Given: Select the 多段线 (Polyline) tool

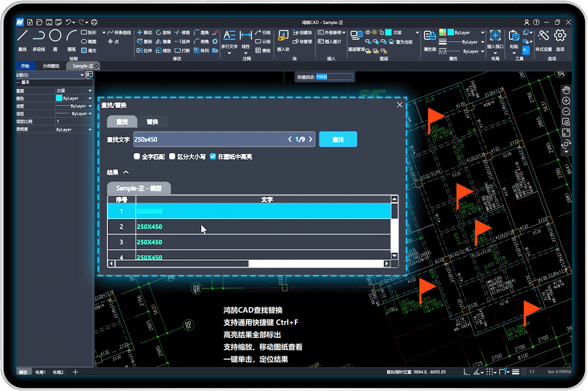Looking at the screenshot, I should [39, 40].
